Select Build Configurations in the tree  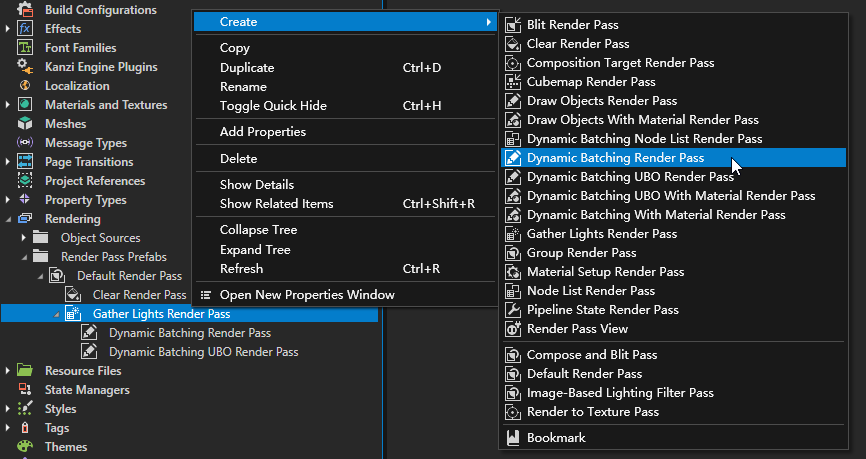click(x=101, y=10)
